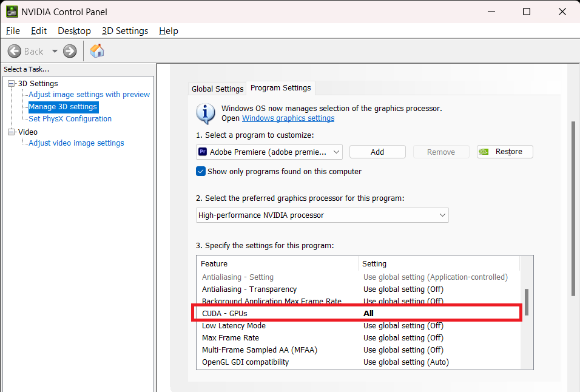
Task: Click the Back arrow icon
Action: pos(15,51)
